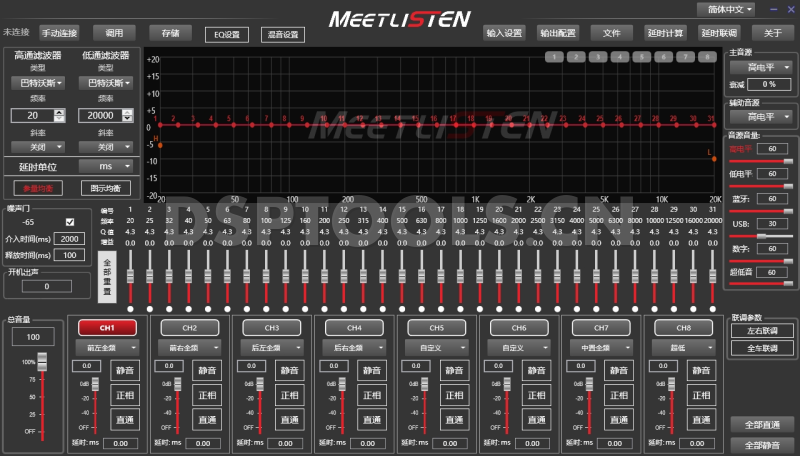The height and width of the screenshot is (456, 800).
Task: Open low-pass filter type 巴特沃斯 dropdown
Action: (x=106, y=83)
